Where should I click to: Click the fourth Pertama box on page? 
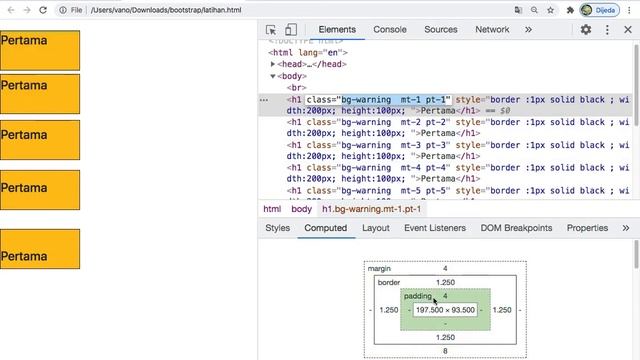tap(40, 190)
